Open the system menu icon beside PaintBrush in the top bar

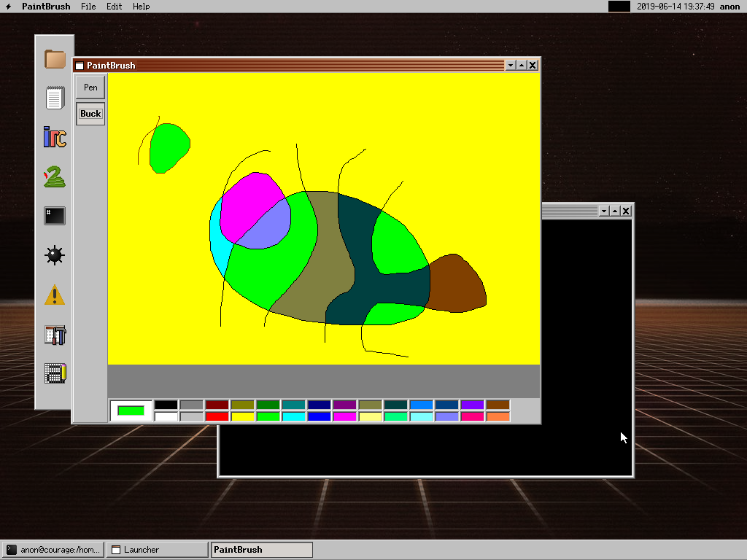(8, 6)
